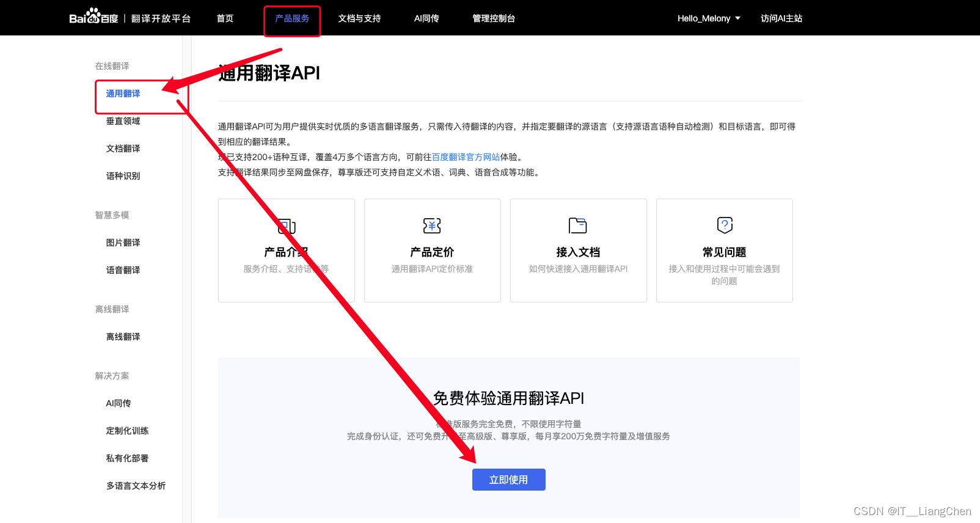This screenshot has width=980, height=523.
Task: Click the 产品介绍 card icon
Action: [x=287, y=226]
